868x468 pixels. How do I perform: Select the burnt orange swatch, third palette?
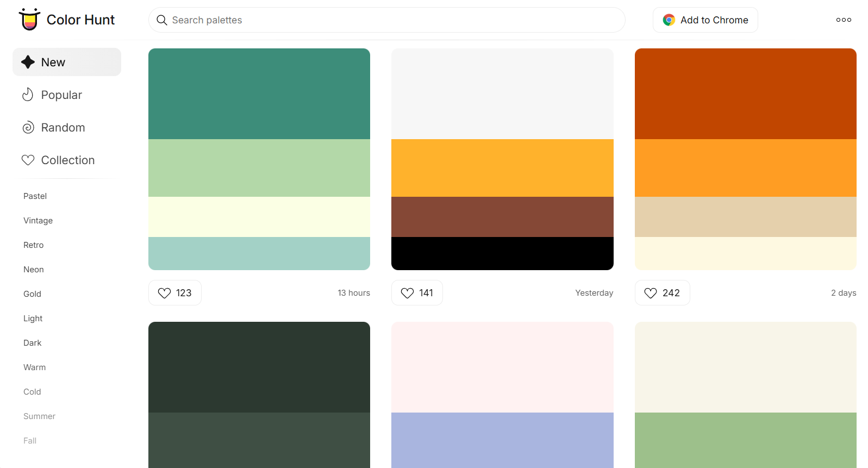pyautogui.click(x=746, y=93)
